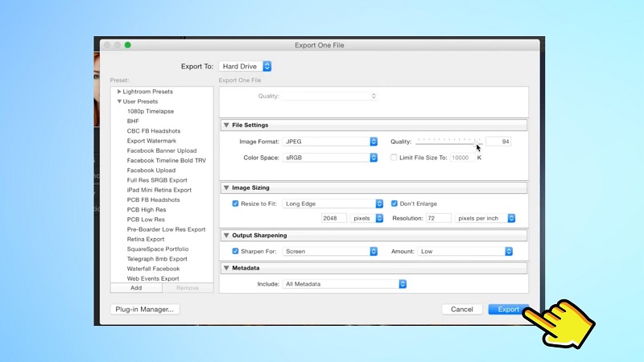
Task: Uncheck the Don't Enlarge checkbox
Action: [394, 204]
